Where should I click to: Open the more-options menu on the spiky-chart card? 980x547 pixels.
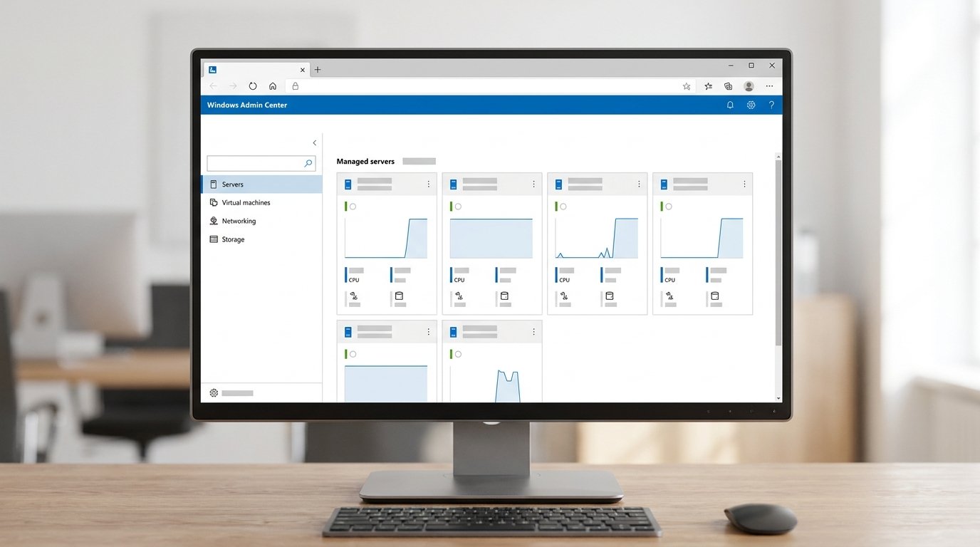point(640,184)
